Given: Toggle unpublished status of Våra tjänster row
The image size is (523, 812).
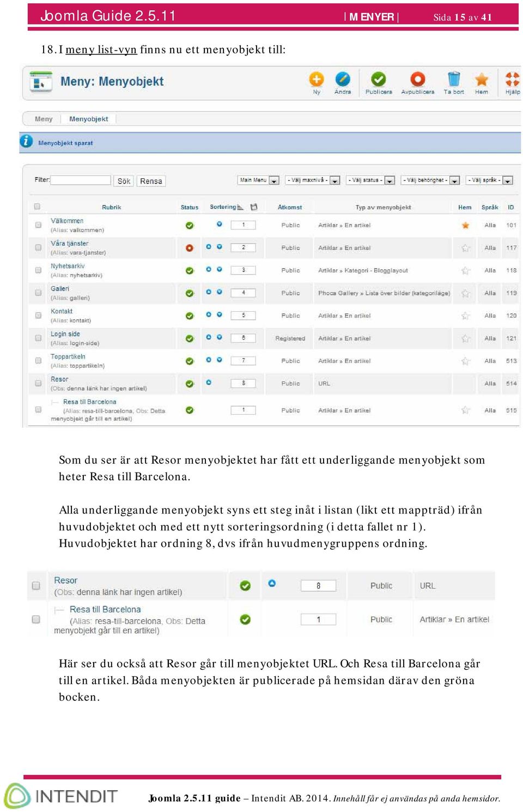Looking at the screenshot, I should 190,248.
